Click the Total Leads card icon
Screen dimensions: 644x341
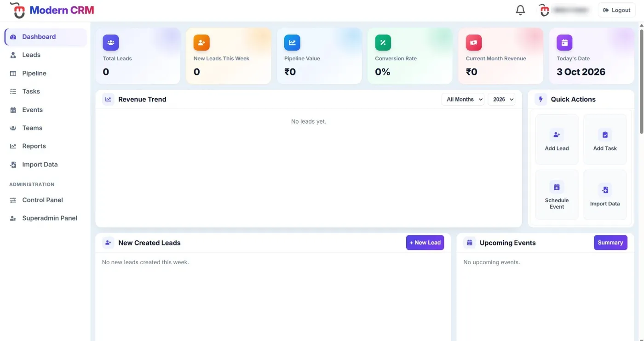(111, 43)
